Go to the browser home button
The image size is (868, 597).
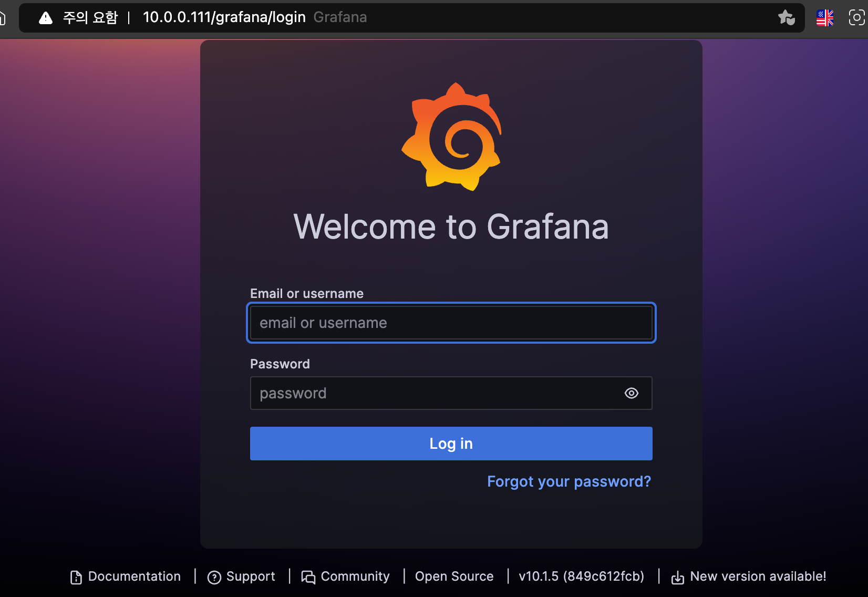[x=2, y=18]
